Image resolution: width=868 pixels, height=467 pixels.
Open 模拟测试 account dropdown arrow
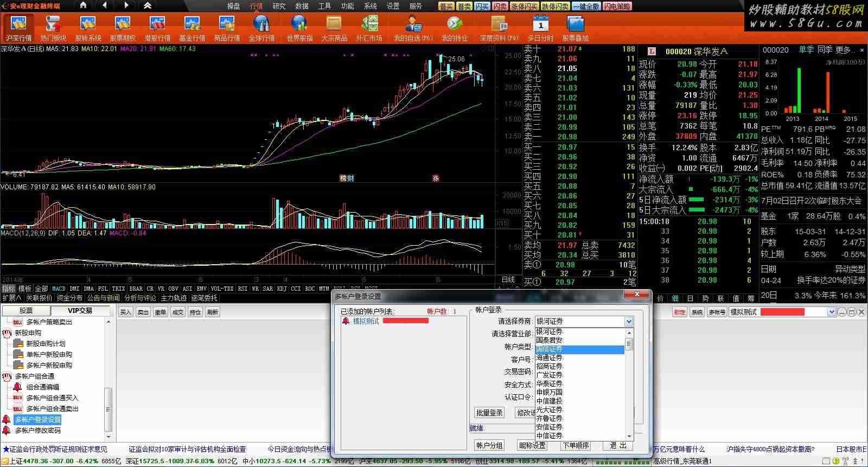832,312
